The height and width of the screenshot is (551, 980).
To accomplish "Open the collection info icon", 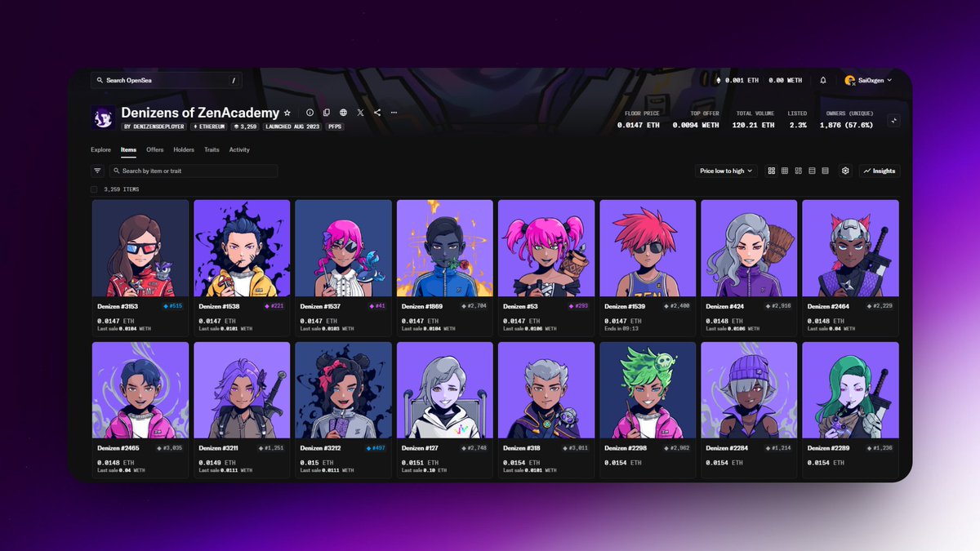I will click(310, 113).
